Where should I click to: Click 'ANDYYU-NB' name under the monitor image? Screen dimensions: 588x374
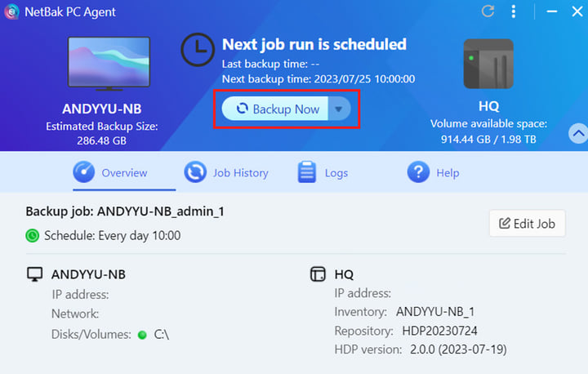(101, 109)
